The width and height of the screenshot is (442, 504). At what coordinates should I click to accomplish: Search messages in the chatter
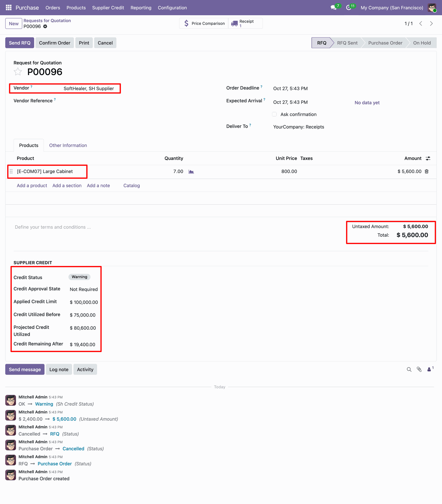409,370
